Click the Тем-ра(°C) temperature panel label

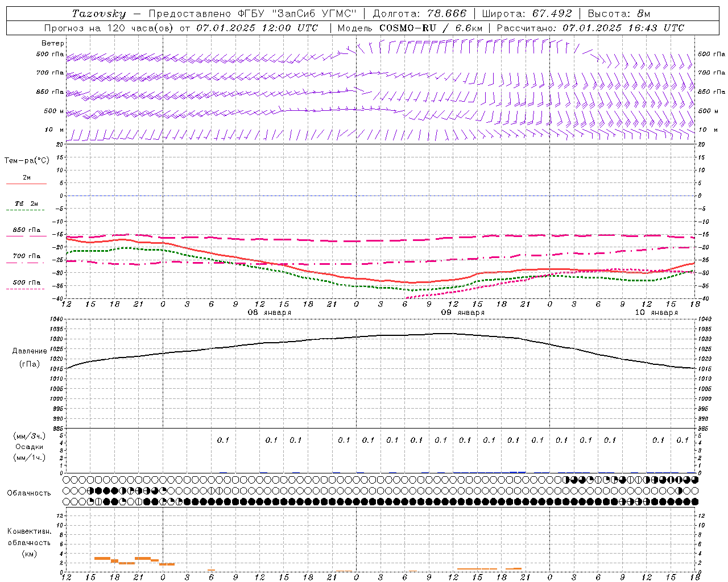[27, 161]
